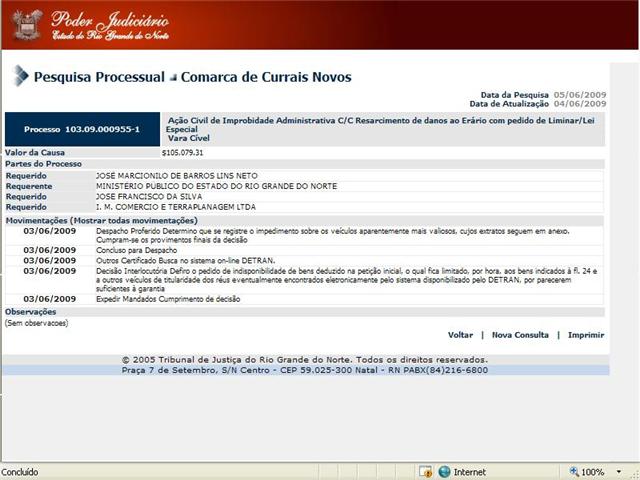
Task: Click the zoom magnifier icon at 100%
Action: 574,471
